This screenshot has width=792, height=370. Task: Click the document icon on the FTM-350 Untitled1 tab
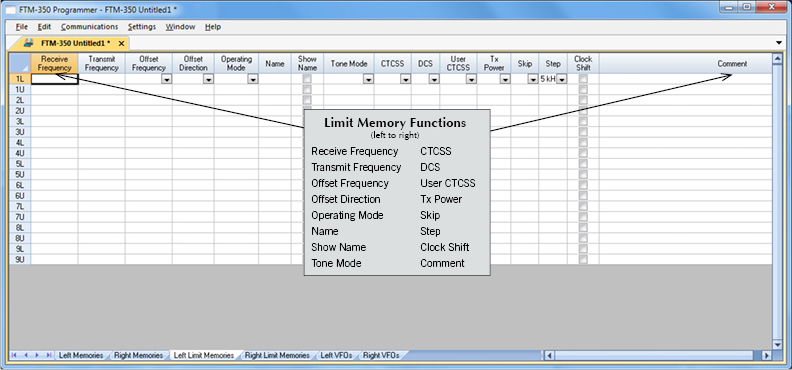[x=29, y=43]
